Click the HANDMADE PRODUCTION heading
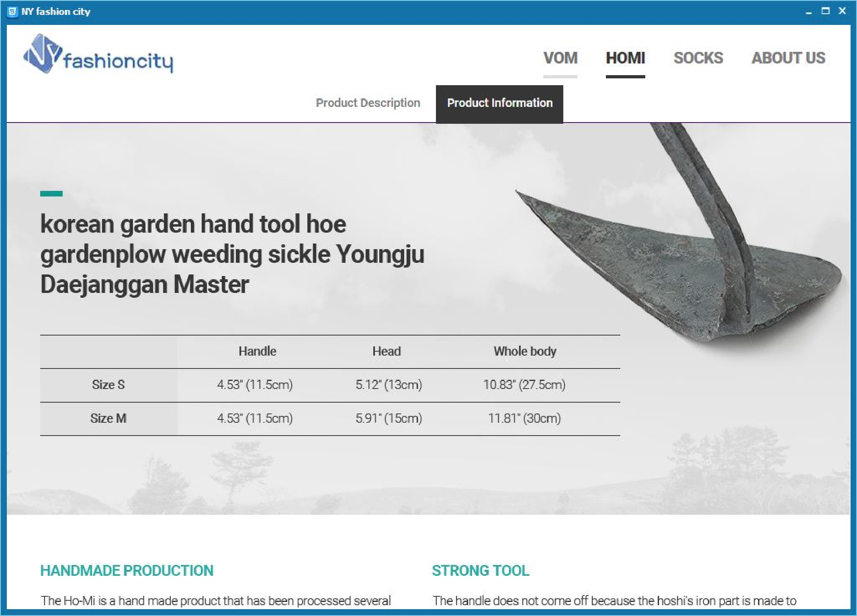857x616 pixels. click(127, 571)
